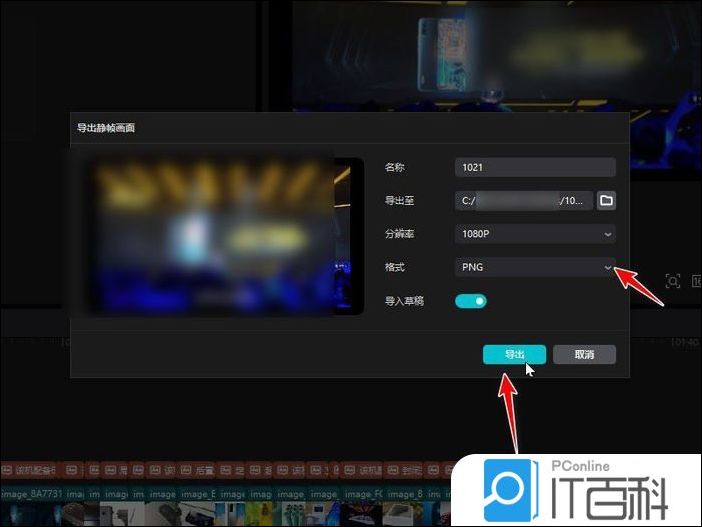Viewport: 702px width, 527px height.
Task: Click the folder browse icon beside the export path
Action: click(x=606, y=200)
